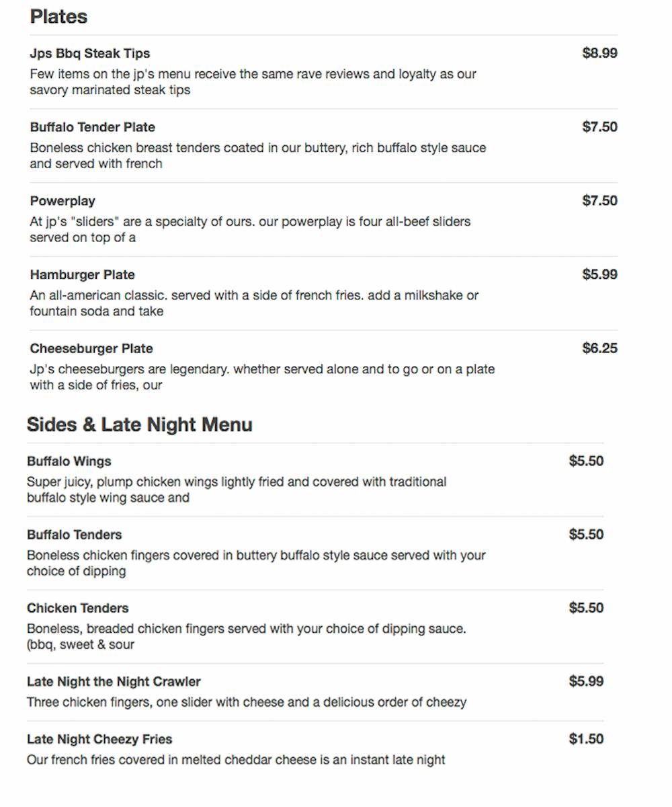Click the Buffalo Tenders side item
Screen dimensions: 672x807
coord(75,535)
